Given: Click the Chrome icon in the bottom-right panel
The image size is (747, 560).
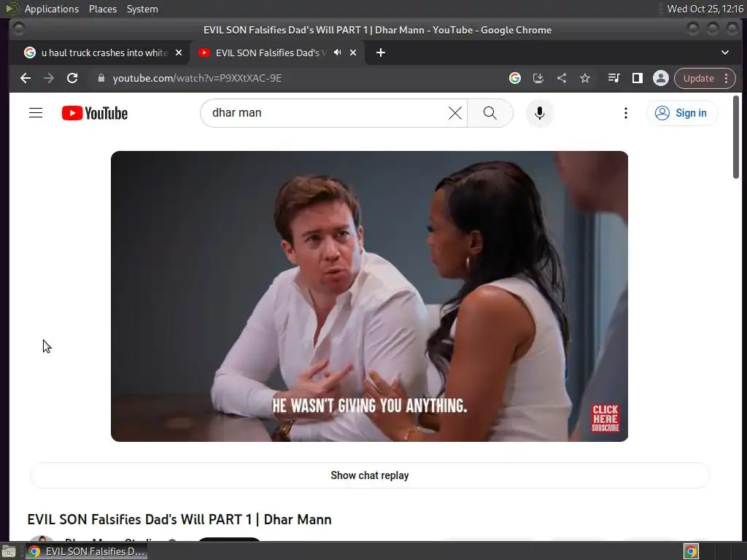Looking at the screenshot, I should coord(692,551).
